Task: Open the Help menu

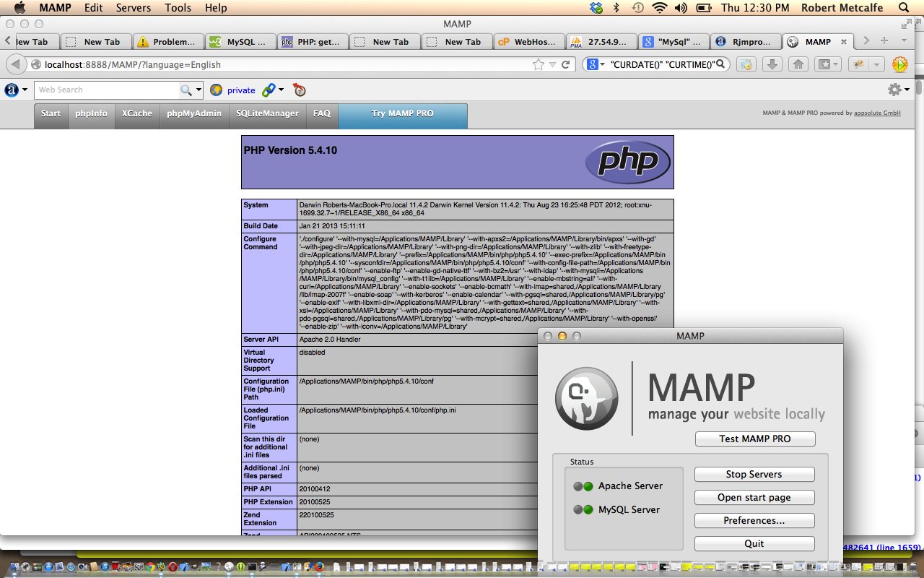Action: click(x=216, y=8)
